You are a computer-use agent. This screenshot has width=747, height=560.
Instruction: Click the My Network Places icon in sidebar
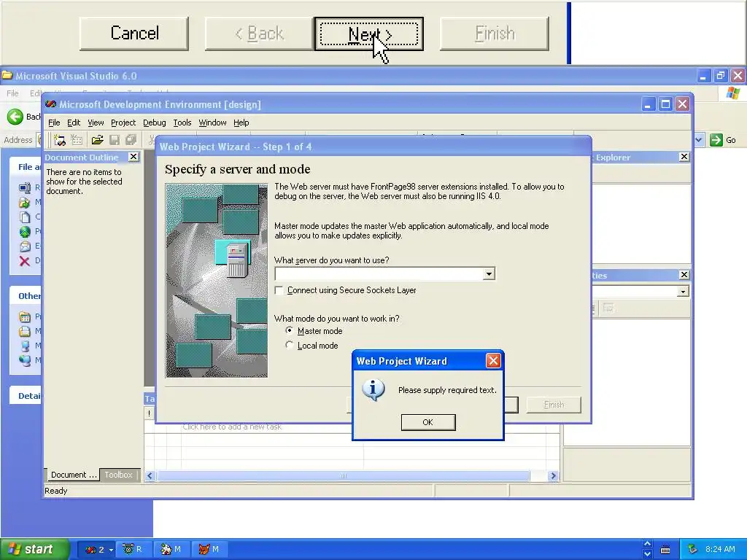click(x=25, y=360)
